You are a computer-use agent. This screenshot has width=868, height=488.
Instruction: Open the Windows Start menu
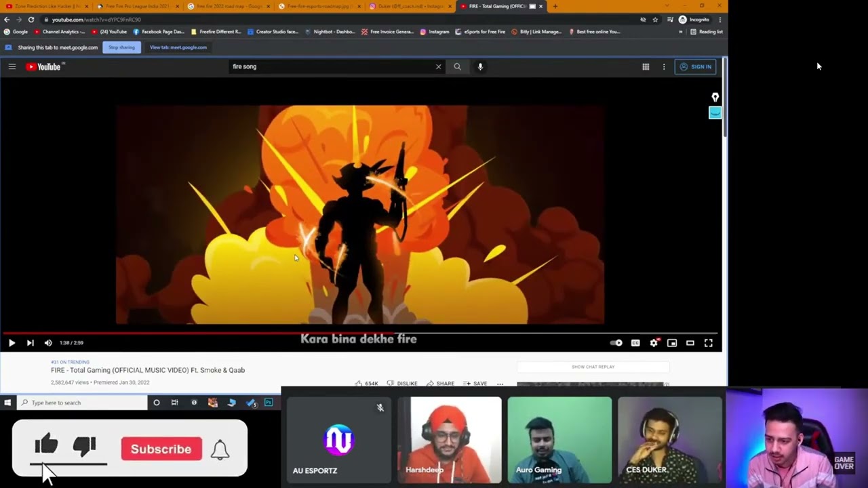point(7,403)
